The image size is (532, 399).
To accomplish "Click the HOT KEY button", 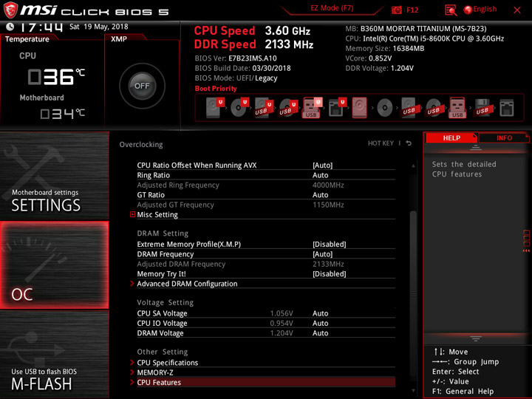I will pyautogui.click(x=381, y=143).
